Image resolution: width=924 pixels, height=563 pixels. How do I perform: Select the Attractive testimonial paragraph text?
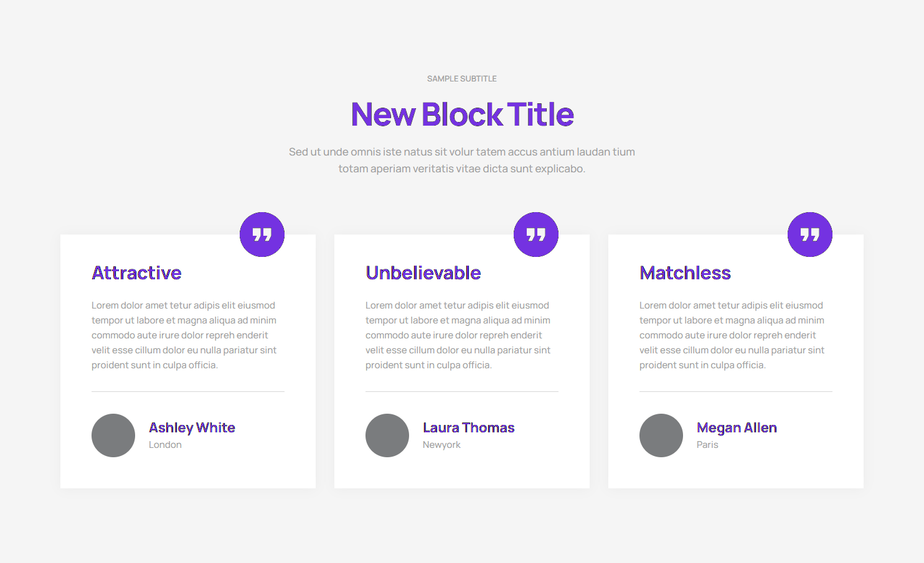[x=184, y=335]
